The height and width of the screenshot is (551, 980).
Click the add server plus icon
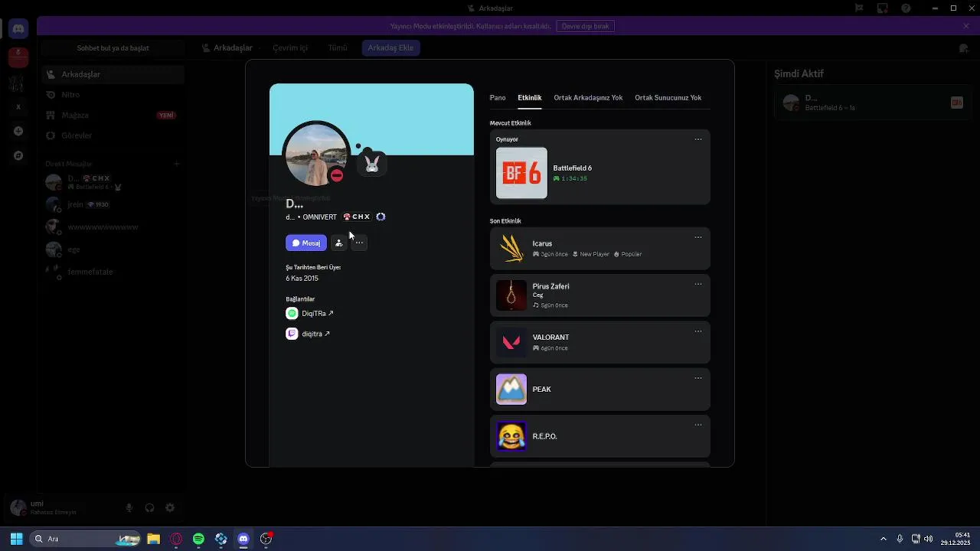18,132
